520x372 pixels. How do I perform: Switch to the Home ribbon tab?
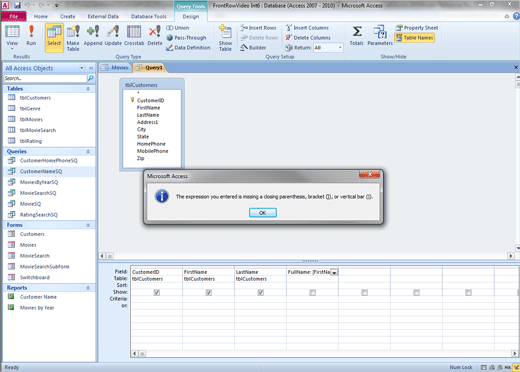[41, 16]
